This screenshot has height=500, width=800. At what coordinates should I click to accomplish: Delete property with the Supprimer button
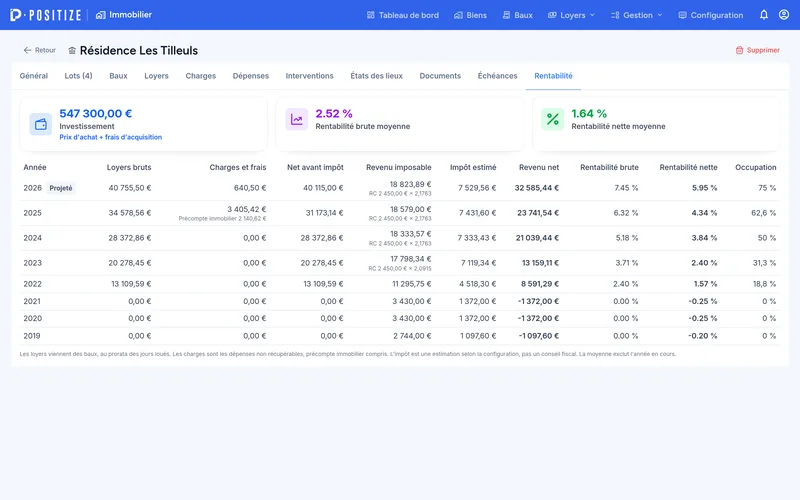(757, 50)
